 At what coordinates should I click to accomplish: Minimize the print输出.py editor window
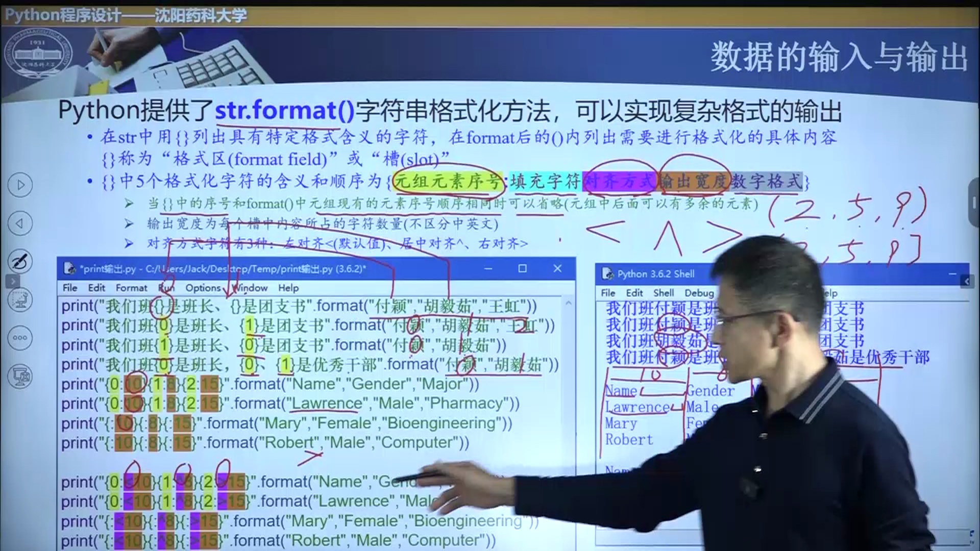[488, 268]
